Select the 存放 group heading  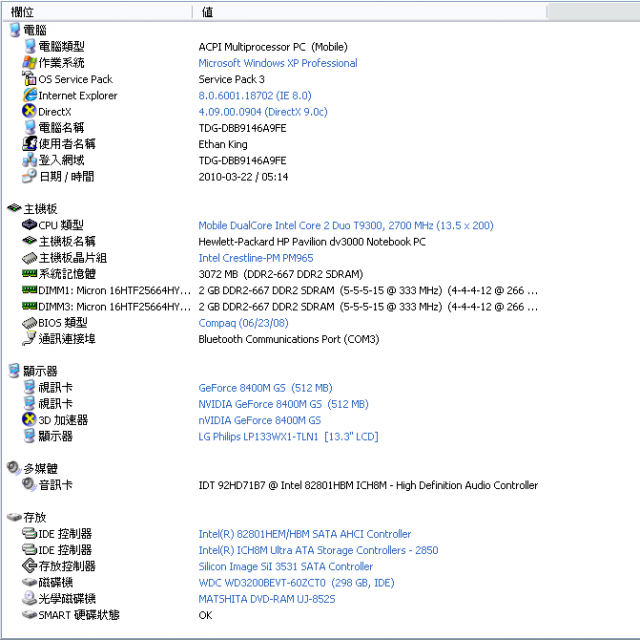click(x=35, y=518)
